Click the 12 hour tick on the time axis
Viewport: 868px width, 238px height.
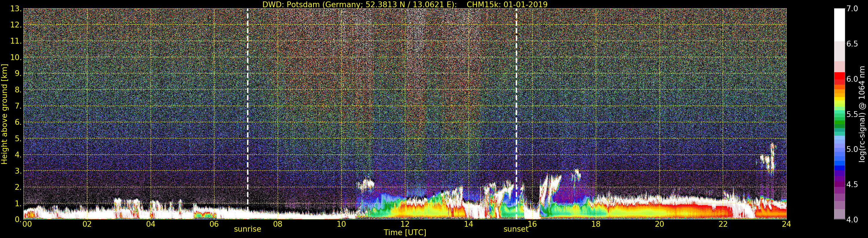[x=405, y=224]
